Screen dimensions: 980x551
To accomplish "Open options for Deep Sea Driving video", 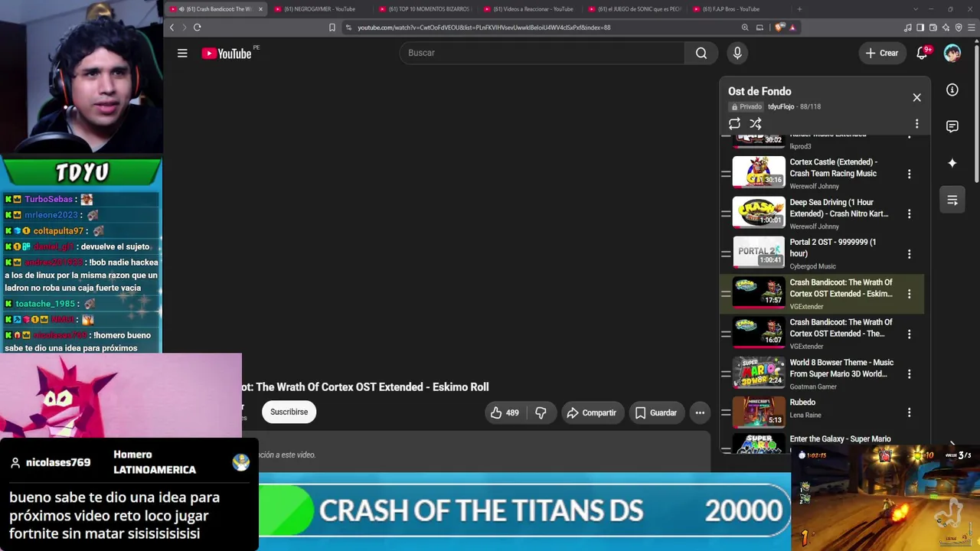I will click(909, 214).
